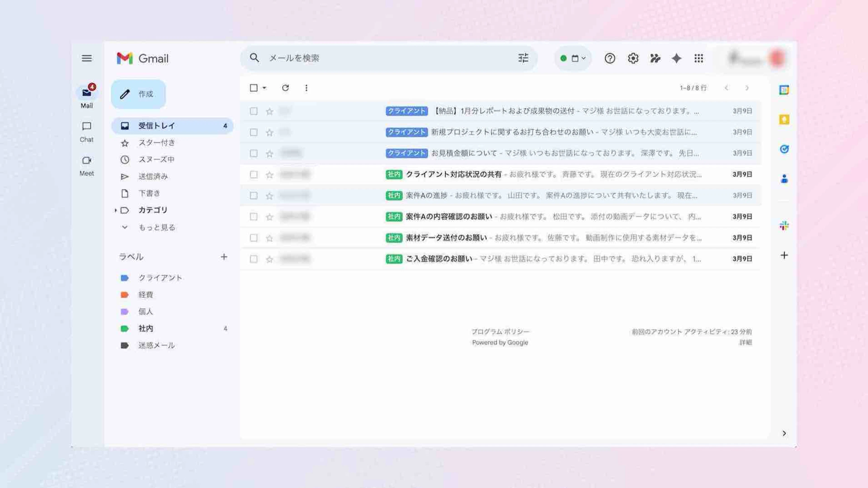The width and height of the screenshot is (868, 488).
Task: Expand the カテゴリ section arrow
Action: pos(116,210)
